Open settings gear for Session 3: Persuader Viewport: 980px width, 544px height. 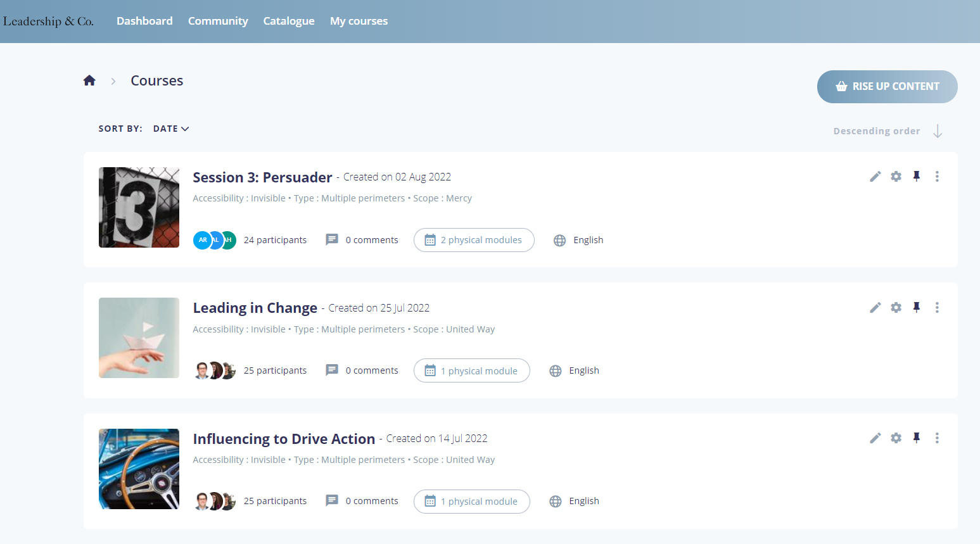[x=896, y=177]
